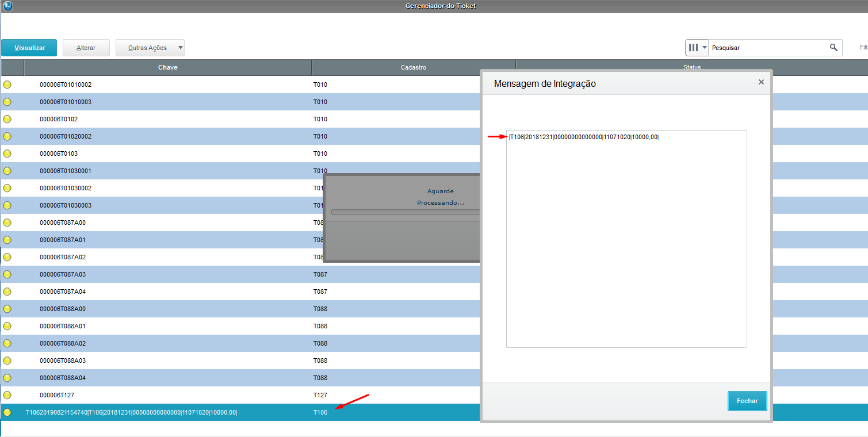
Task: Click yellow status icon of row 000006T087A00
Action: click(x=7, y=223)
